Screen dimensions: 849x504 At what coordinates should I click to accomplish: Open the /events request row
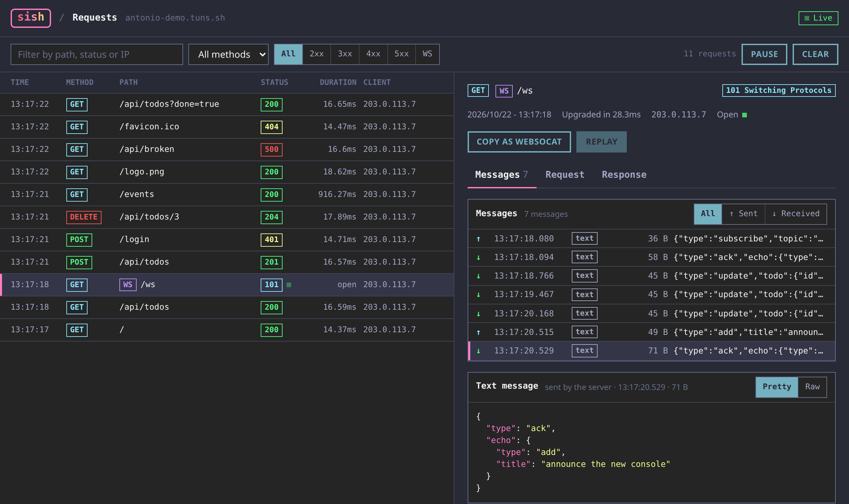(x=227, y=195)
